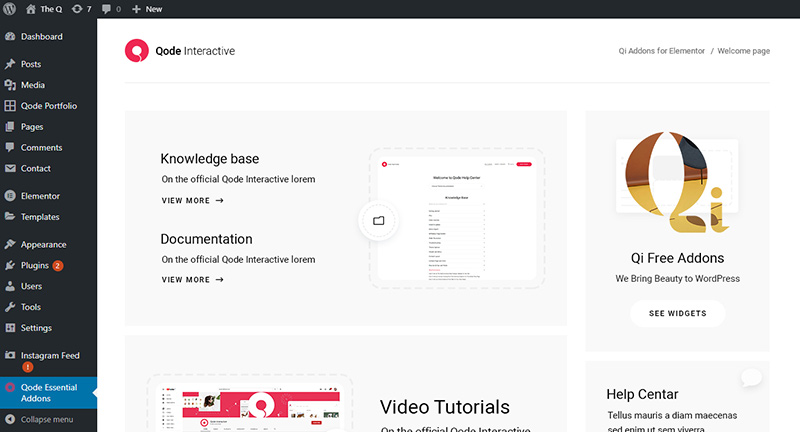
Task: Click the WordPress logo in the admin bar
Action: pos(9,9)
